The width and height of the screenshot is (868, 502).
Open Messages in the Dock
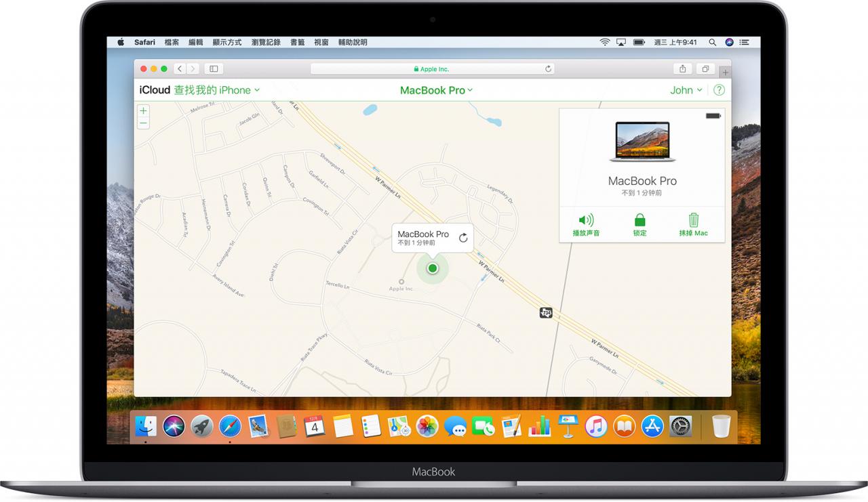point(455,426)
